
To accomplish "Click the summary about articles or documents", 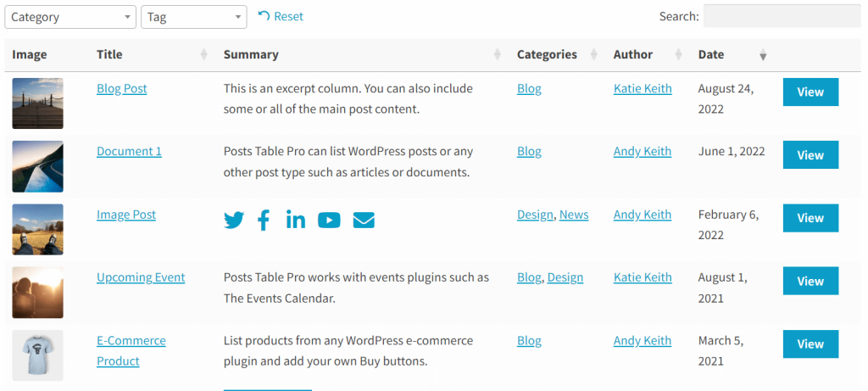I will pos(348,162).
